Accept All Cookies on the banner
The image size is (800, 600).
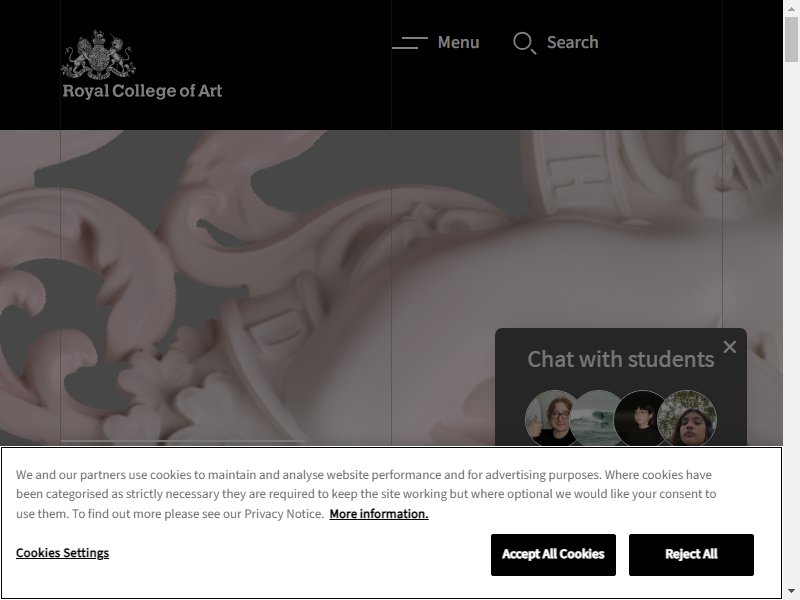[553, 555]
